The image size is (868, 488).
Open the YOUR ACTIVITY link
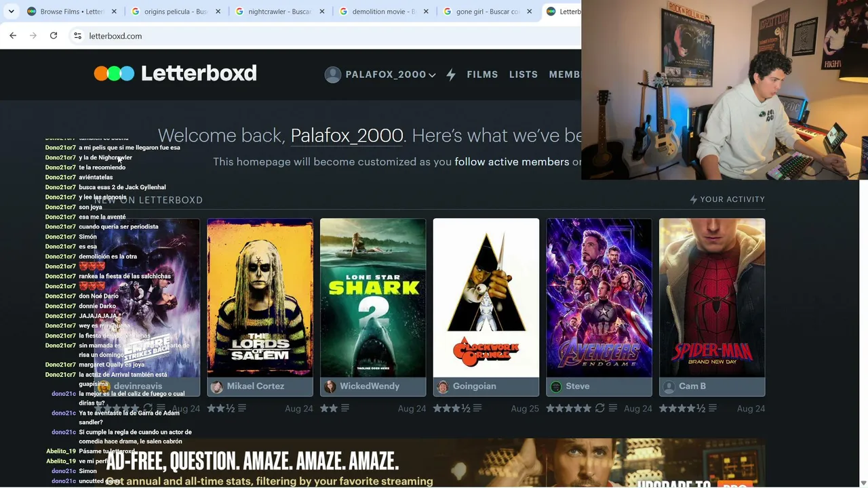[727, 199]
